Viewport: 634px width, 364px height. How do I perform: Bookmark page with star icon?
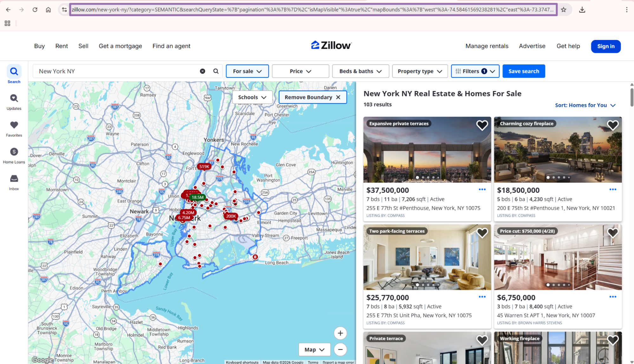pos(564,10)
